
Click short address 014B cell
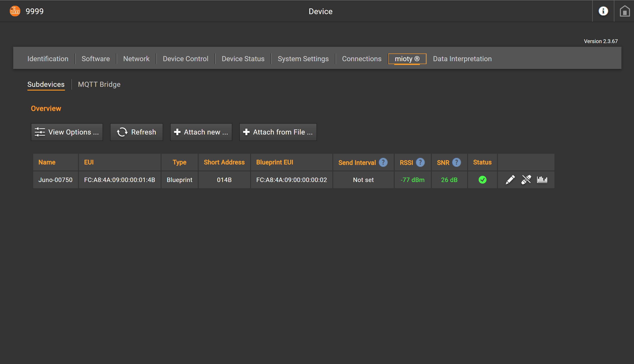click(x=224, y=180)
